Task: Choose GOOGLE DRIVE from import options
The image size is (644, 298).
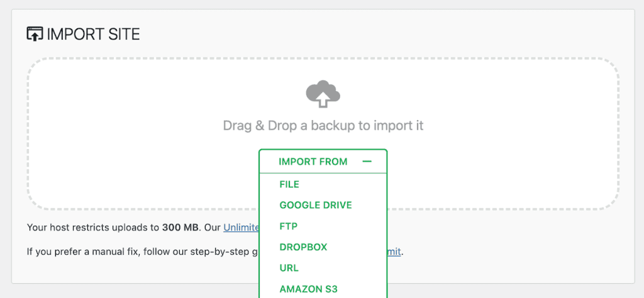Action: [x=316, y=205]
